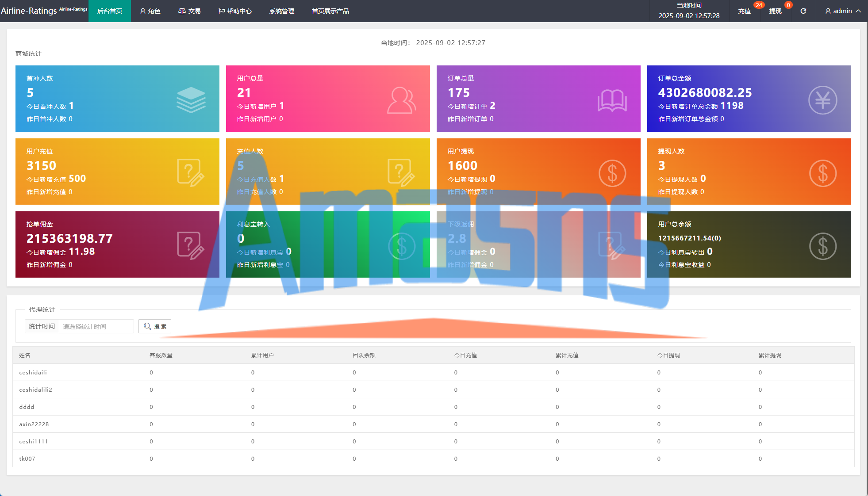Switch to 后台首页 tab
The height and width of the screenshot is (496, 868).
pos(110,11)
